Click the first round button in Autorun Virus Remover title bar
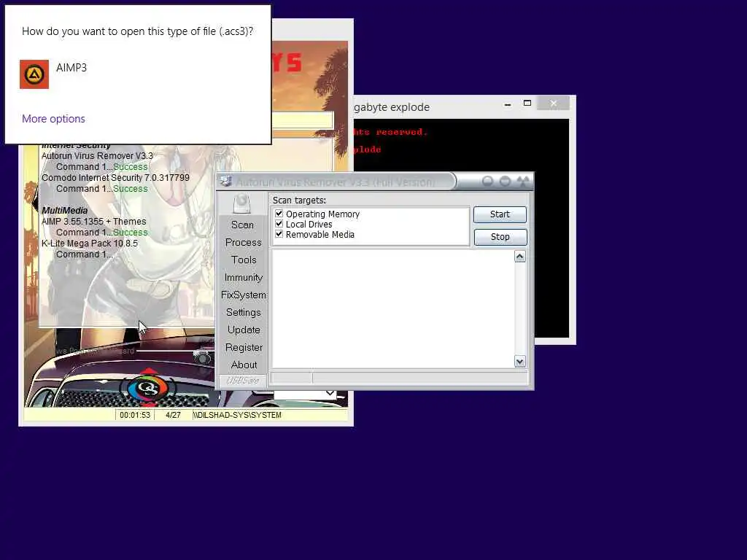 point(487,182)
